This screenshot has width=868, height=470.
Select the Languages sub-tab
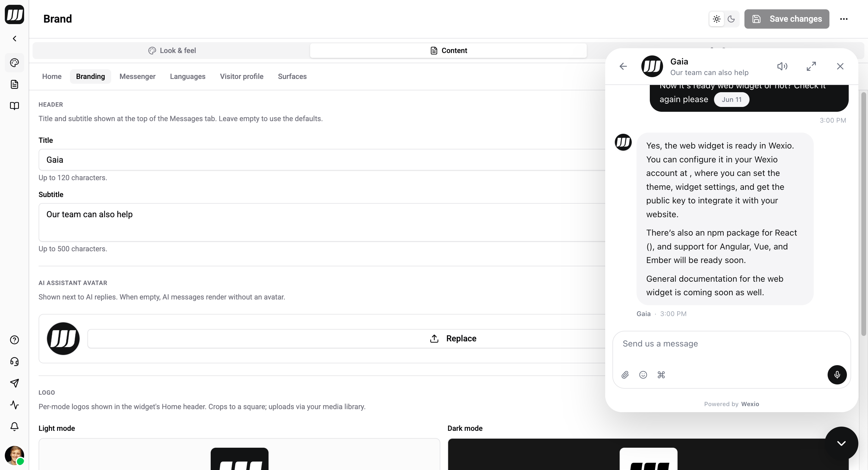click(188, 77)
